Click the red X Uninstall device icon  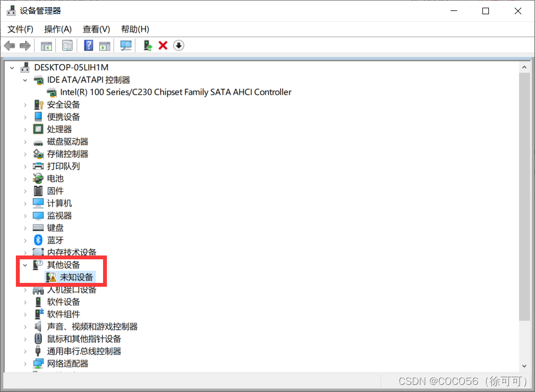pos(163,46)
